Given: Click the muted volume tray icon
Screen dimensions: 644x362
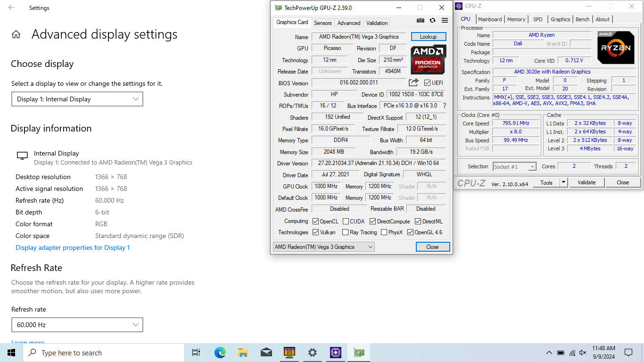Looking at the screenshot, I should point(583,353).
